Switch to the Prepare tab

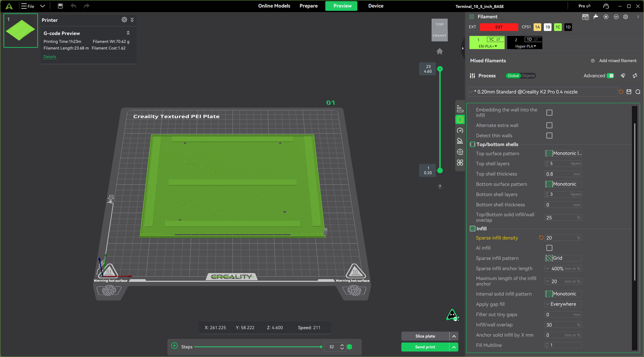pyautogui.click(x=309, y=6)
